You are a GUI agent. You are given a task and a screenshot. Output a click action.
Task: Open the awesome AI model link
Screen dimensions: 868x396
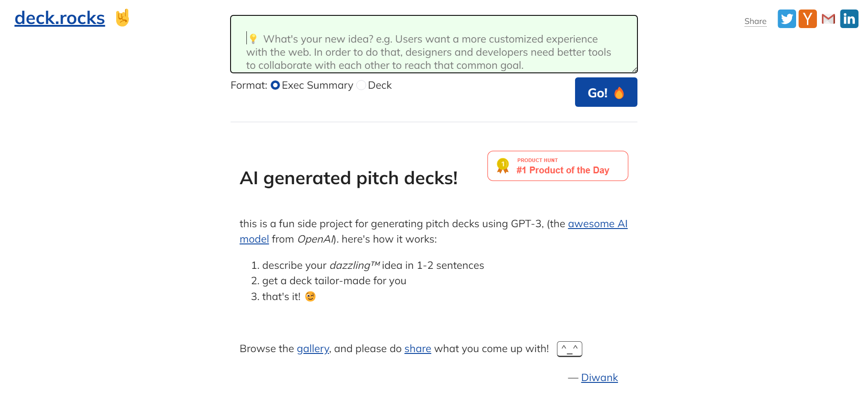coord(597,224)
